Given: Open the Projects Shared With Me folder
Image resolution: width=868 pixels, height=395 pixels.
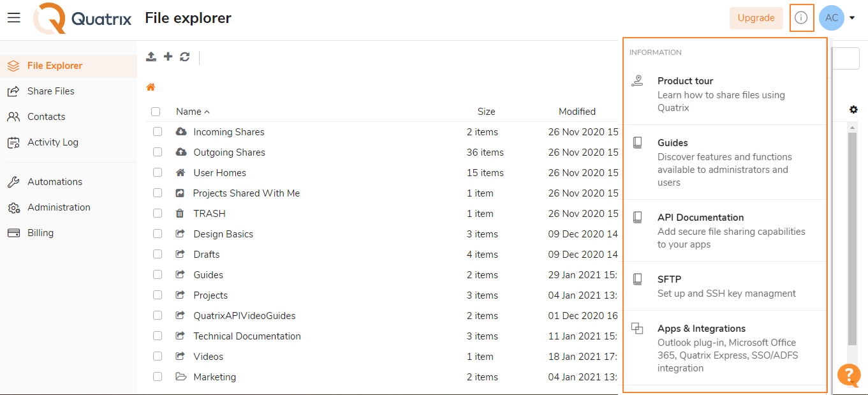Looking at the screenshot, I should 246,193.
